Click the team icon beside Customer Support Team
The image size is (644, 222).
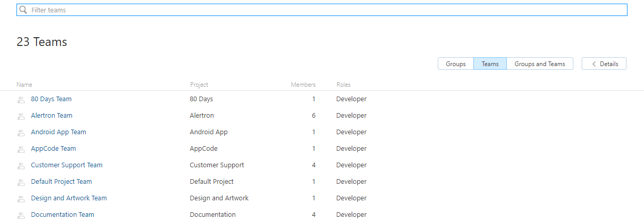pyautogui.click(x=21, y=166)
